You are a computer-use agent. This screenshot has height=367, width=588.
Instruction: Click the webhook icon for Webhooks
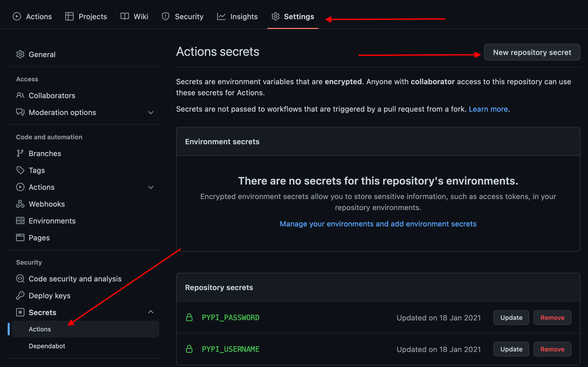[20, 204]
